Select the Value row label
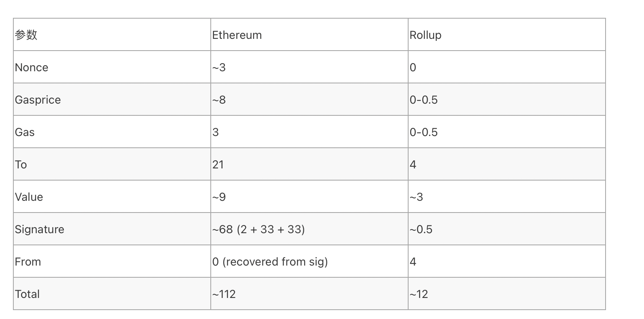Image resolution: width=644 pixels, height=319 pixels. pos(29,197)
